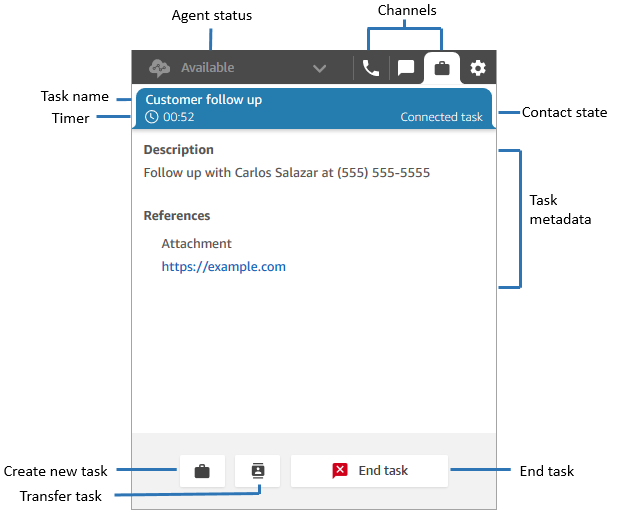The image size is (618, 521).
Task: Click the briefcase Create new task button
Action: 202,471
